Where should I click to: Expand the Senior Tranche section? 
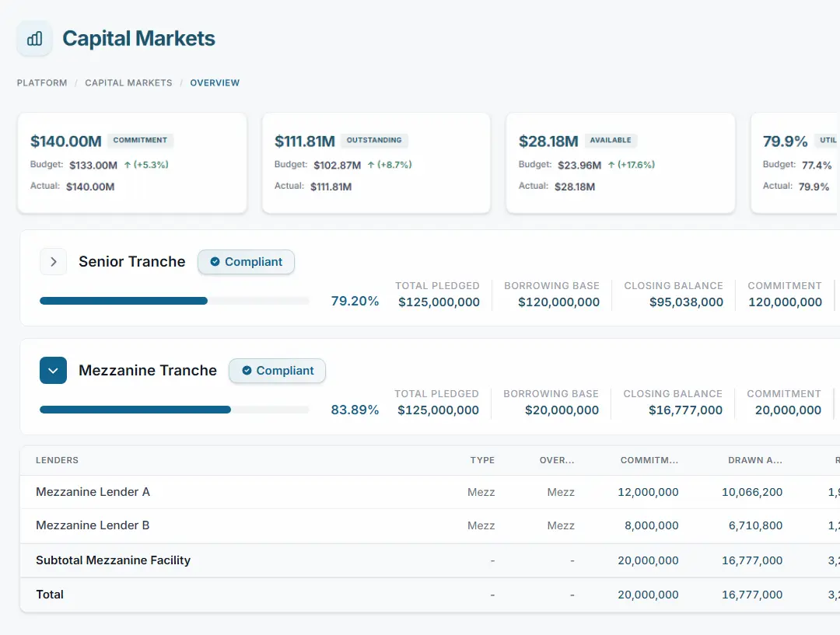[x=53, y=262]
